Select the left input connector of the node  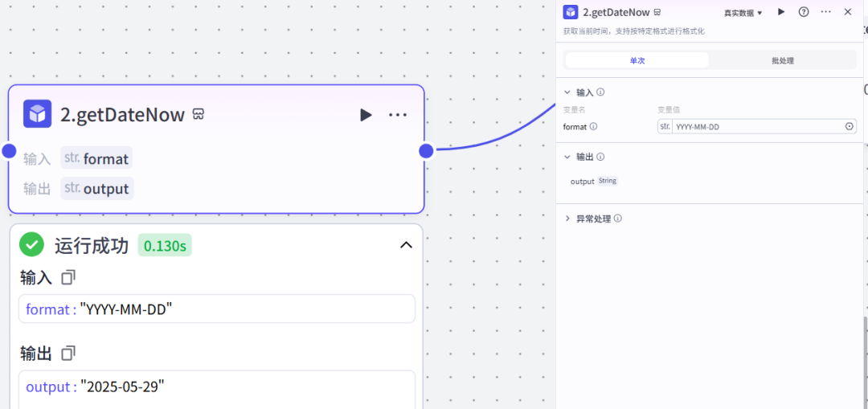click(9, 151)
